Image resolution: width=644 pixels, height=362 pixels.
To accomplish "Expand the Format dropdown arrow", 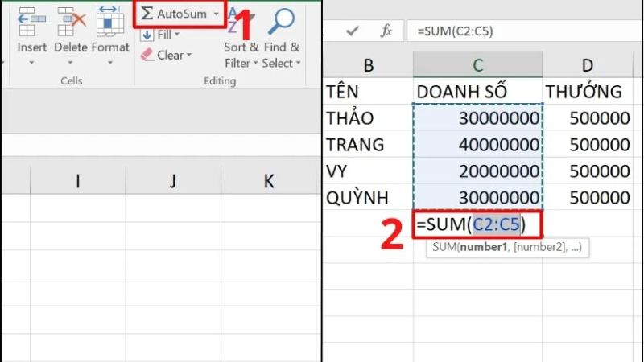I will 110,63.
